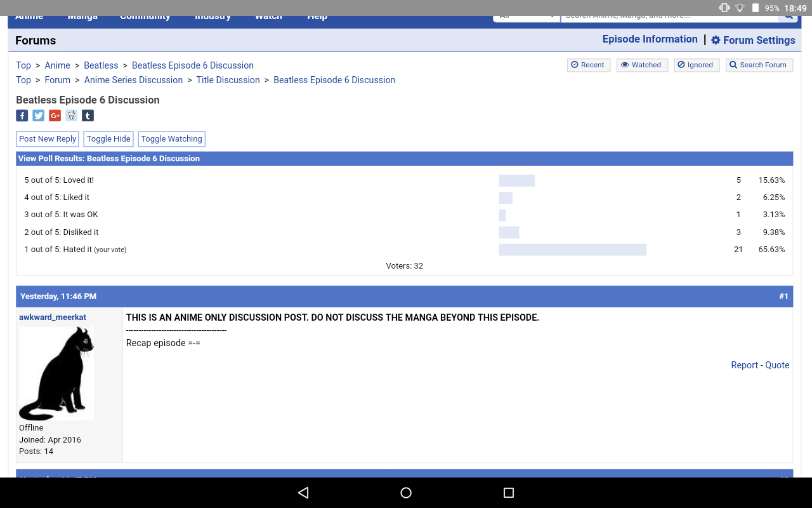
Task: Open the Watched topics button
Action: (642, 65)
